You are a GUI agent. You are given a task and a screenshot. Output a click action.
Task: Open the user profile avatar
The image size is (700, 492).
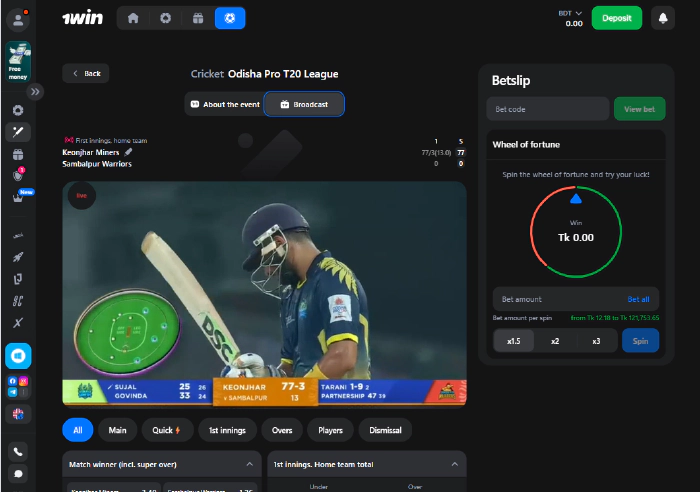tap(18, 20)
